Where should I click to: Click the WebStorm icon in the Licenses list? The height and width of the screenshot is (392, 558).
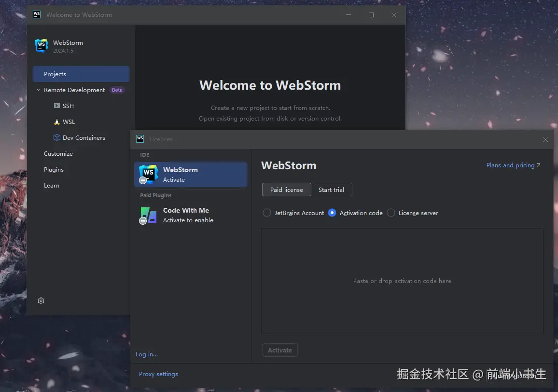148,175
